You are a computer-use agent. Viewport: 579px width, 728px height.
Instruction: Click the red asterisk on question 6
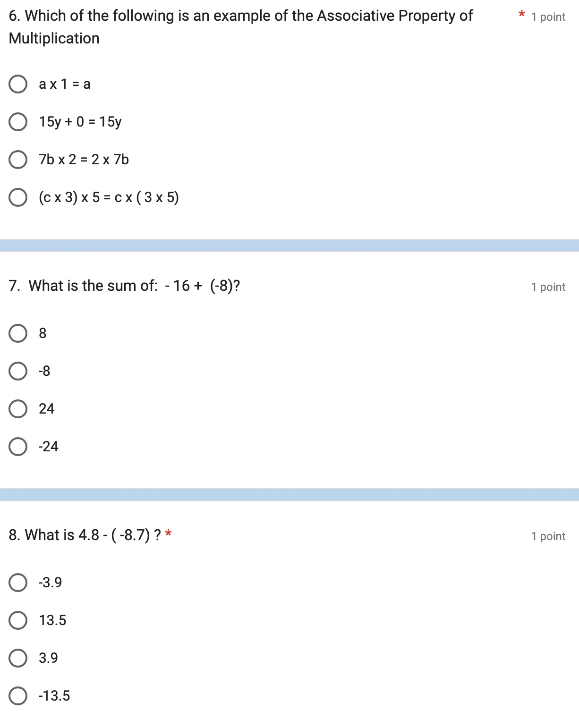tap(521, 14)
